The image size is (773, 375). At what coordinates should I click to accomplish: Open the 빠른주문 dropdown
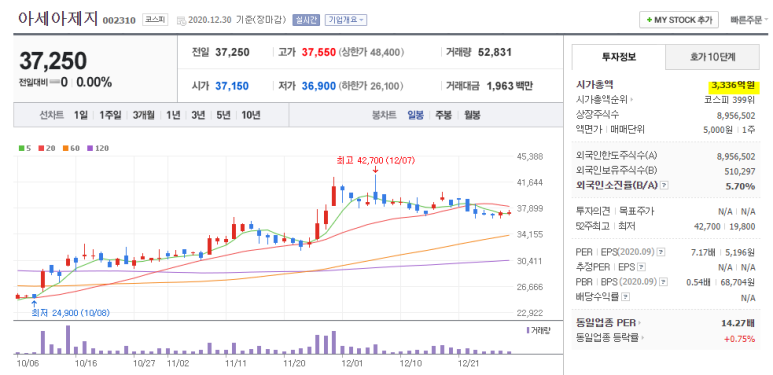point(749,20)
